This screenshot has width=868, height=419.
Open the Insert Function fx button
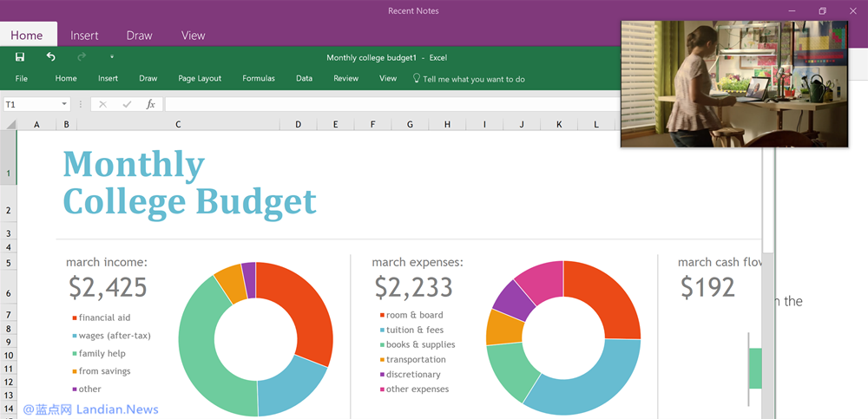coord(150,104)
